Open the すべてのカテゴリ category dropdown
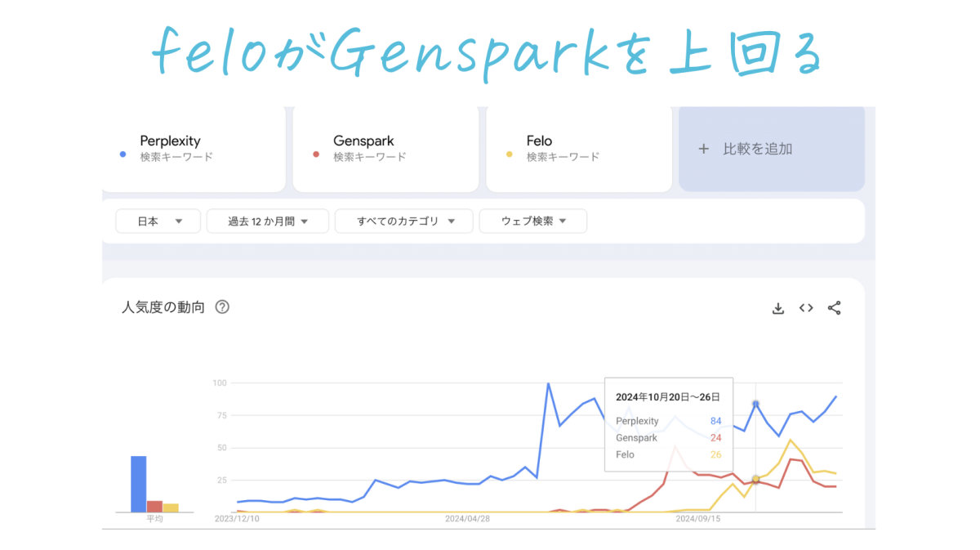980x550 pixels. (403, 221)
